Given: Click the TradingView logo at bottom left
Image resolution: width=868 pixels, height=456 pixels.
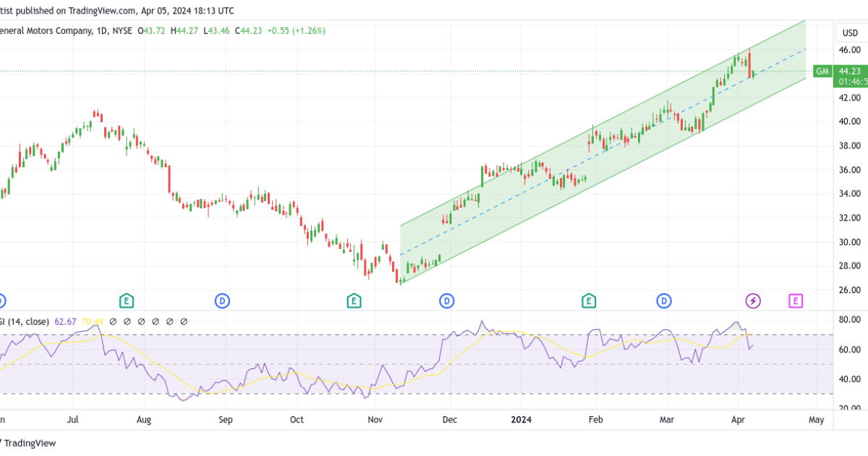Looking at the screenshot, I should point(29,443).
